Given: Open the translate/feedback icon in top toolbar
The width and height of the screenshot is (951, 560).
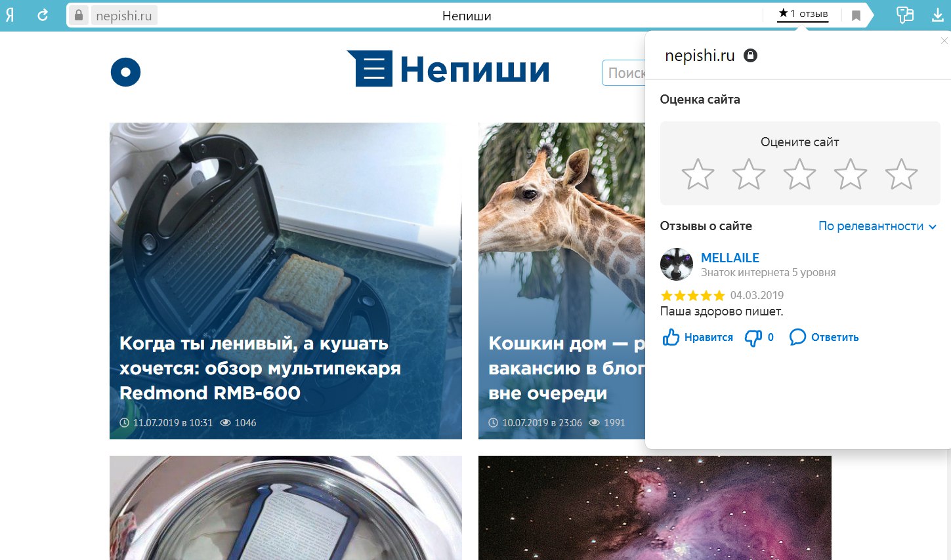Looking at the screenshot, I should [x=905, y=15].
